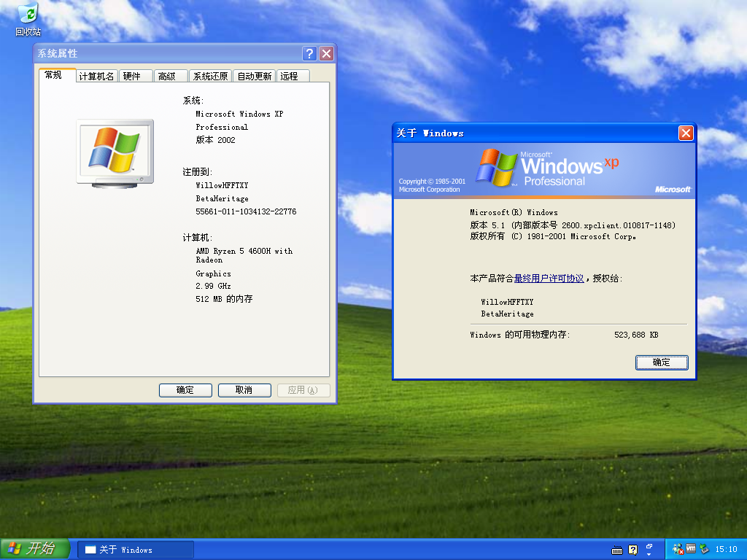Viewport: 747px width, 560px height.
Task: Click the '512 MB 的内存' text
Action: 224,299
